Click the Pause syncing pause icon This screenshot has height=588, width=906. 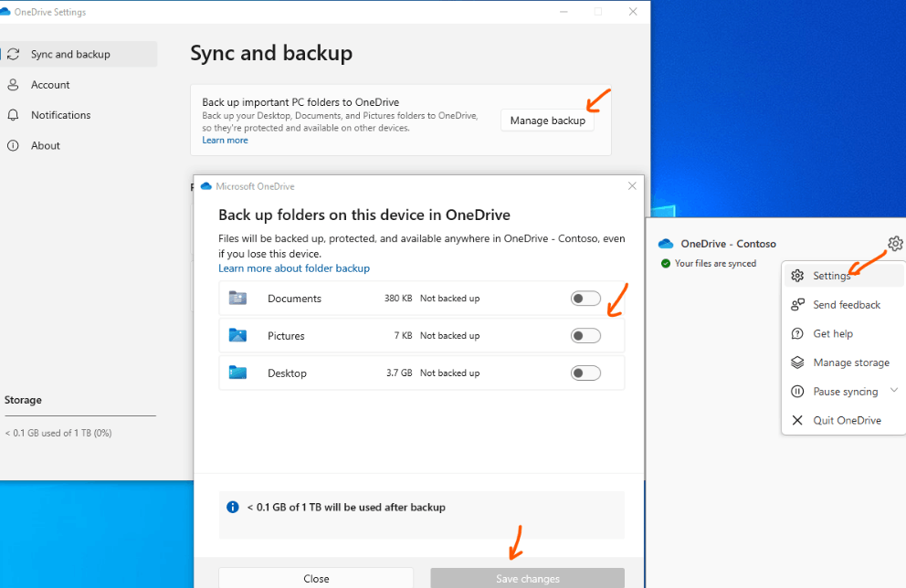tap(797, 391)
